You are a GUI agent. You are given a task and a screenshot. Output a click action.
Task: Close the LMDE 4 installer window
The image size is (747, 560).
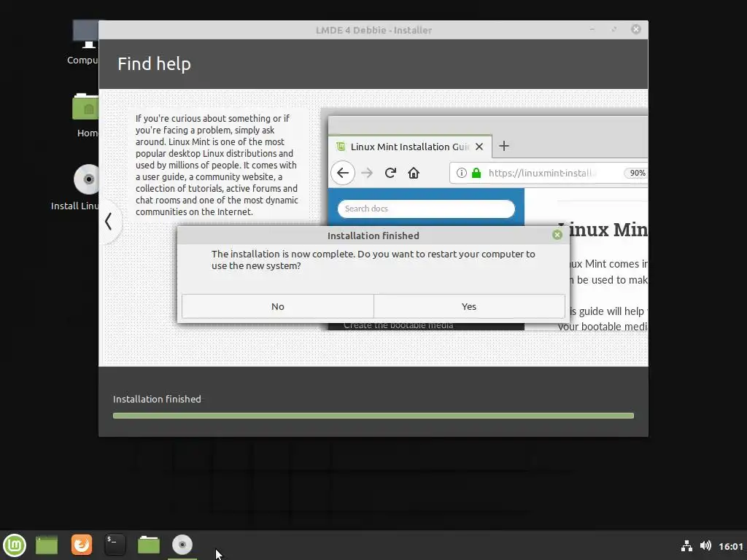[635, 29]
